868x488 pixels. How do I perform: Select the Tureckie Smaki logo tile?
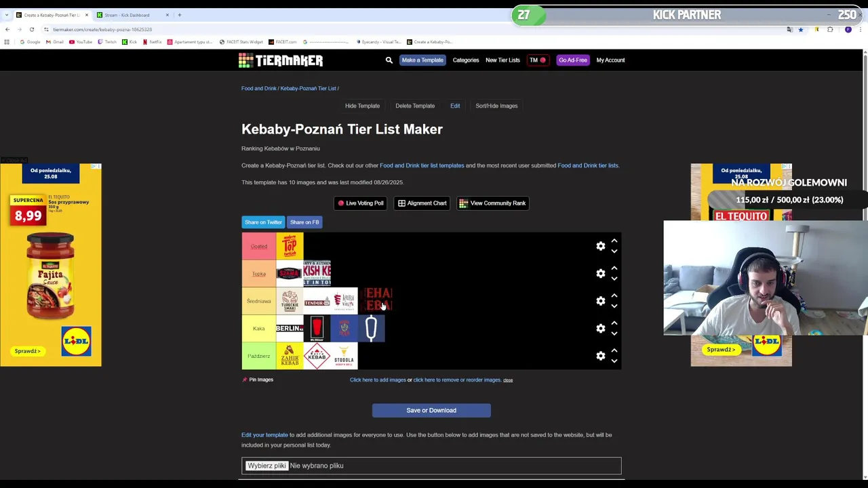(290, 301)
